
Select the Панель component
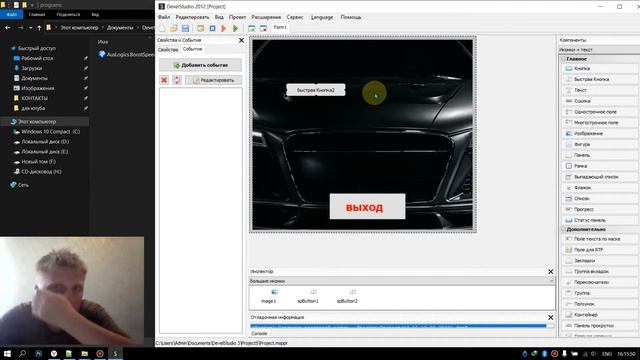click(600, 155)
